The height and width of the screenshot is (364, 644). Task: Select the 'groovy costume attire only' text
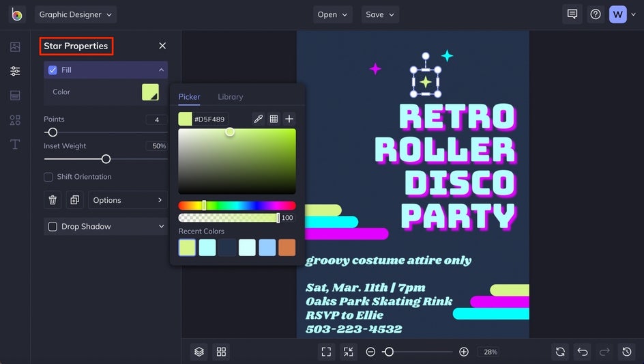click(x=388, y=261)
